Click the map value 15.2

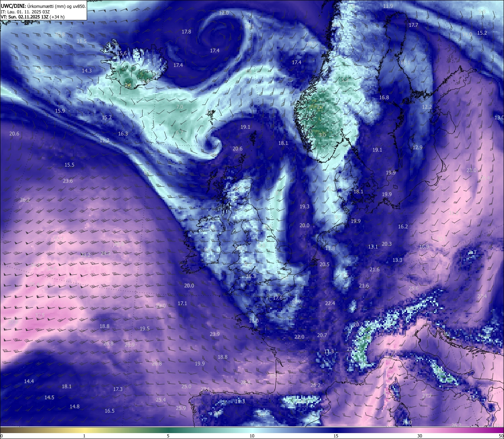tap(482, 33)
